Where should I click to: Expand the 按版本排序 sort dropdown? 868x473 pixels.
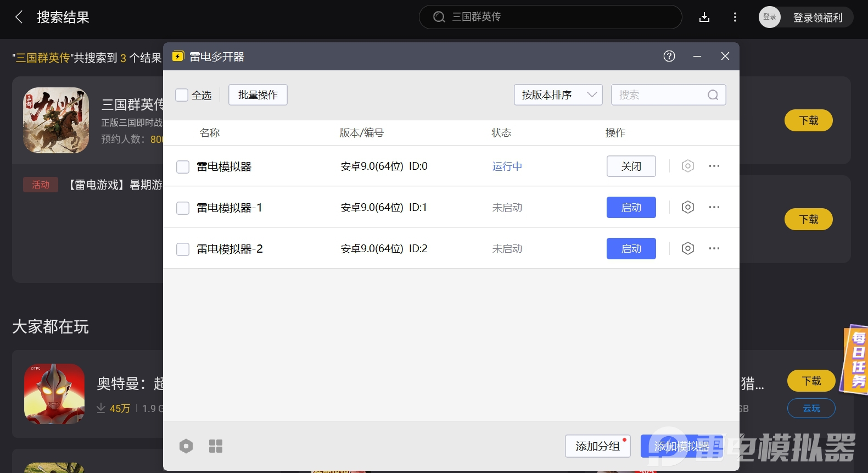coord(558,95)
